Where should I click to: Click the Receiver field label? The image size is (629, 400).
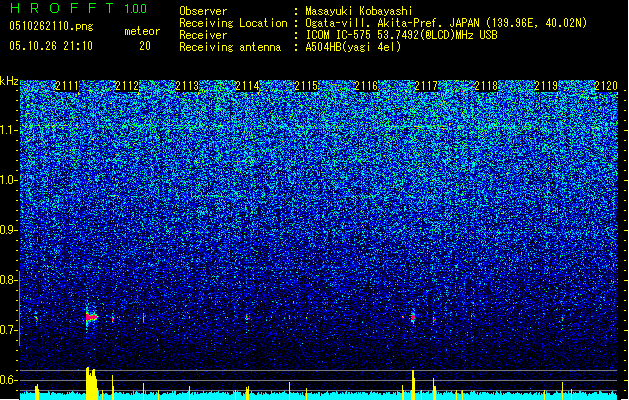pyautogui.click(x=203, y=35)
